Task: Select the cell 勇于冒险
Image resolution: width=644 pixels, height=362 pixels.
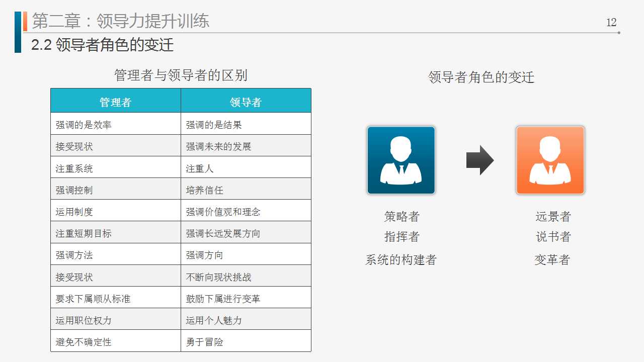Action: [x=246, y=341]
